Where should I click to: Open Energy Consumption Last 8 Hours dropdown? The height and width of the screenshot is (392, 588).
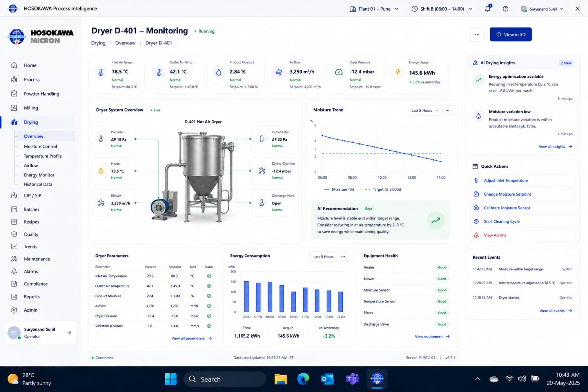323,257
